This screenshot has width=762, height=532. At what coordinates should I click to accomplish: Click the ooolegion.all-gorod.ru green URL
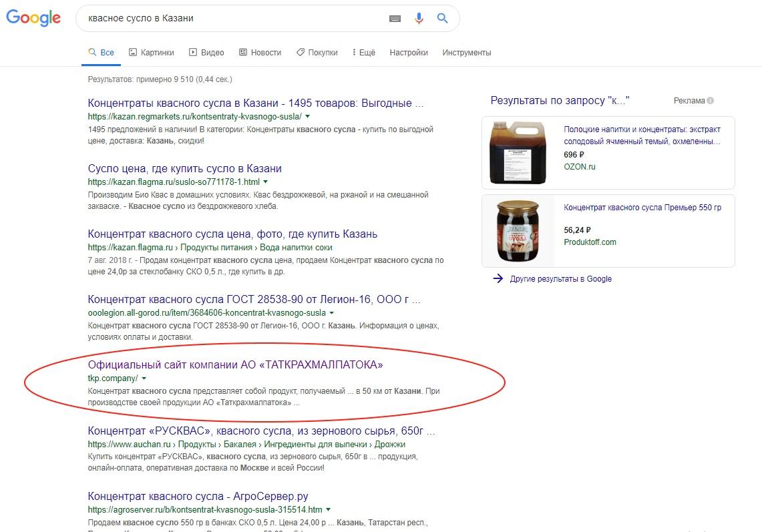(x=206, y=313)
